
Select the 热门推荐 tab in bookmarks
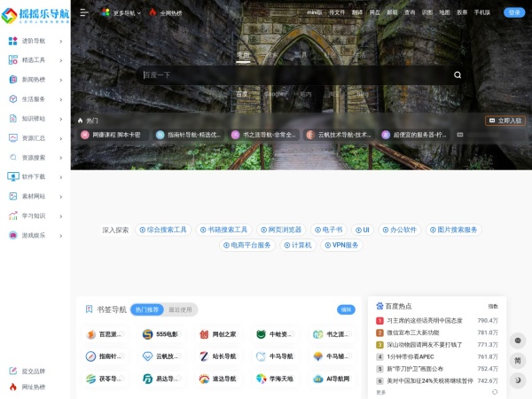tap(147, 310)
